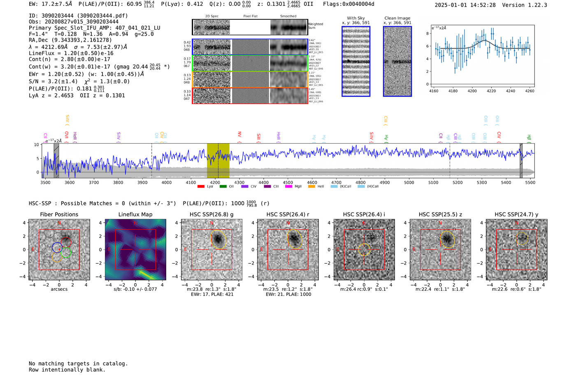This screenshot has height=392, width=576.
Task: Click the magenta MgII legend swatch
Action: [x=288, y=186]
